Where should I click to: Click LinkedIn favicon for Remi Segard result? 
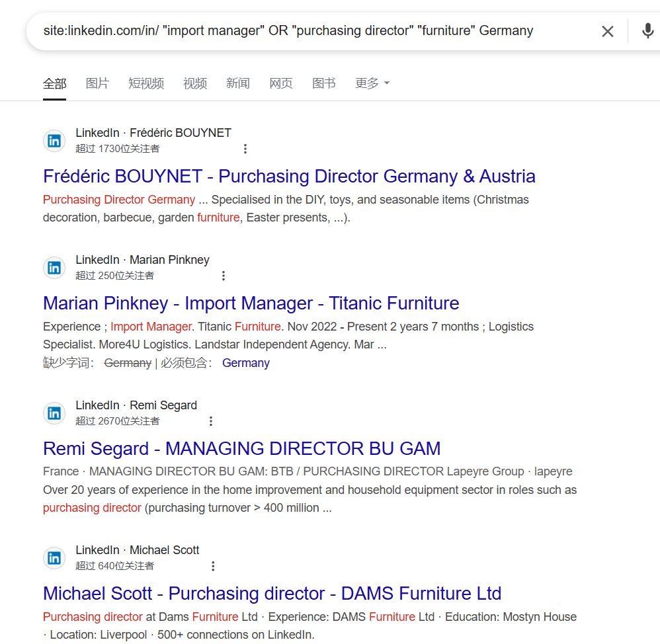pos(54,413)
